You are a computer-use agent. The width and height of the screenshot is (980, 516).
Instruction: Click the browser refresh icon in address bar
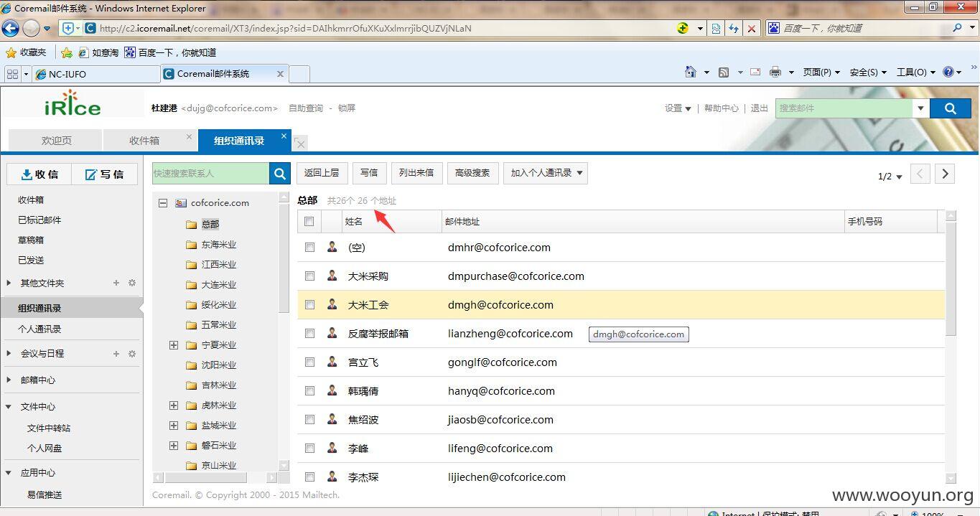[734, 29]
